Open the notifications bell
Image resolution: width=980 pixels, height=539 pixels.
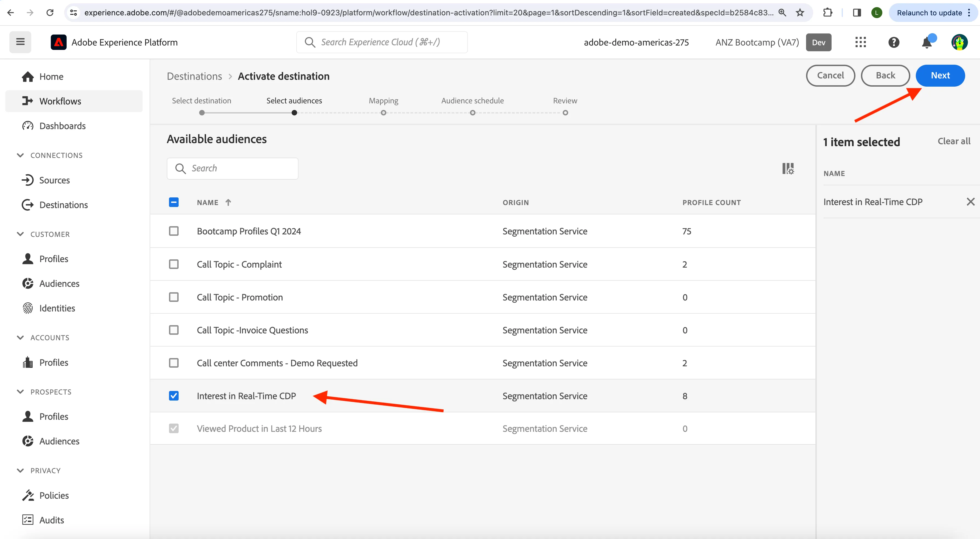click(927, 42)
